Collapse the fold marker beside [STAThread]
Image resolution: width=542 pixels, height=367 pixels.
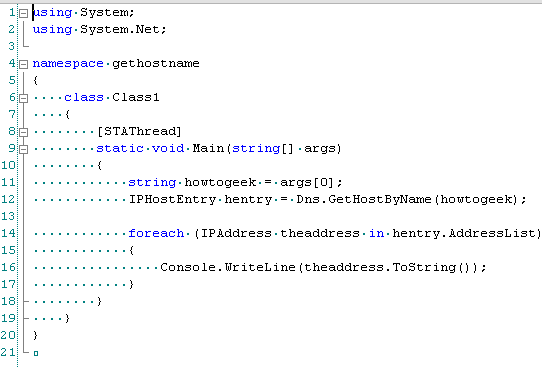[x=23, y=132]
